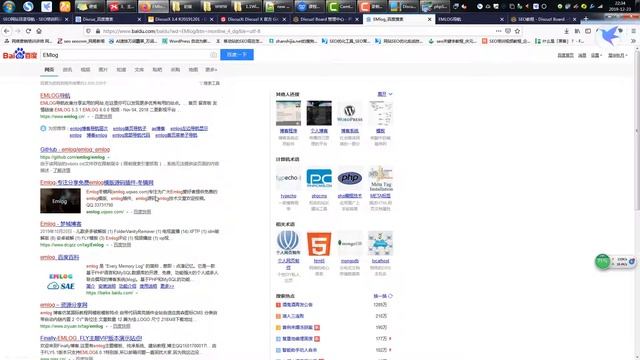
Task: Open the Windows Start orb
Action: pyautogui.click(x=9, y=6)
